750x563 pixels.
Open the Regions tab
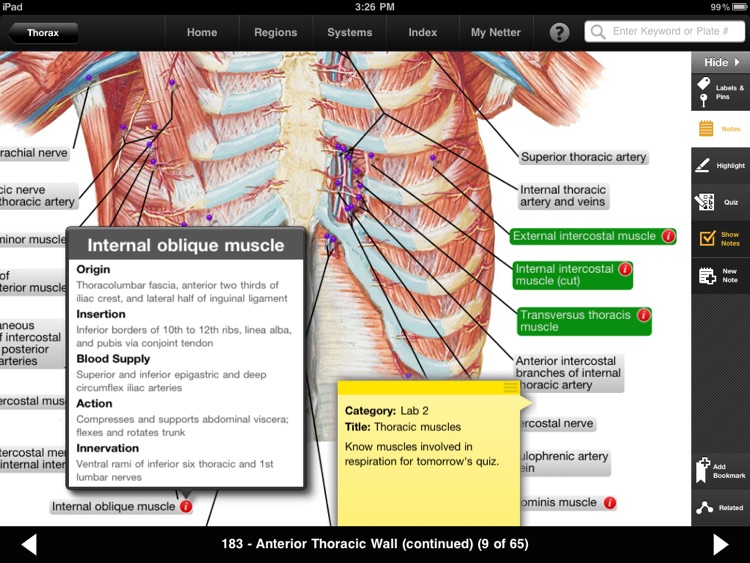point(276,33)
